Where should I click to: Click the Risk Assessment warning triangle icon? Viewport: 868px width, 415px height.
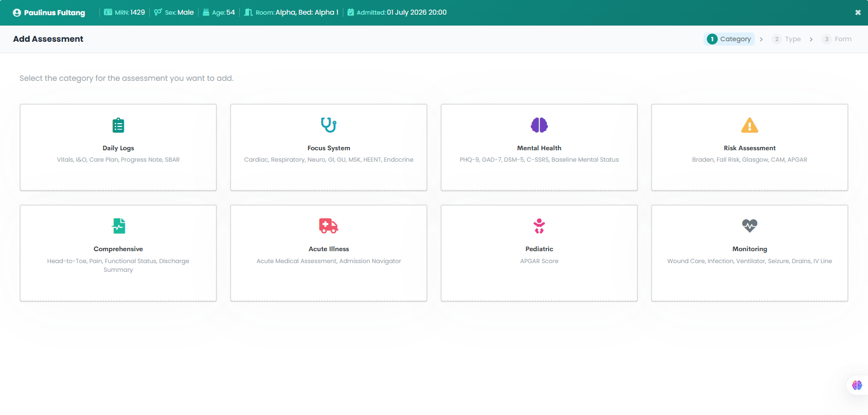click(750, 125)
